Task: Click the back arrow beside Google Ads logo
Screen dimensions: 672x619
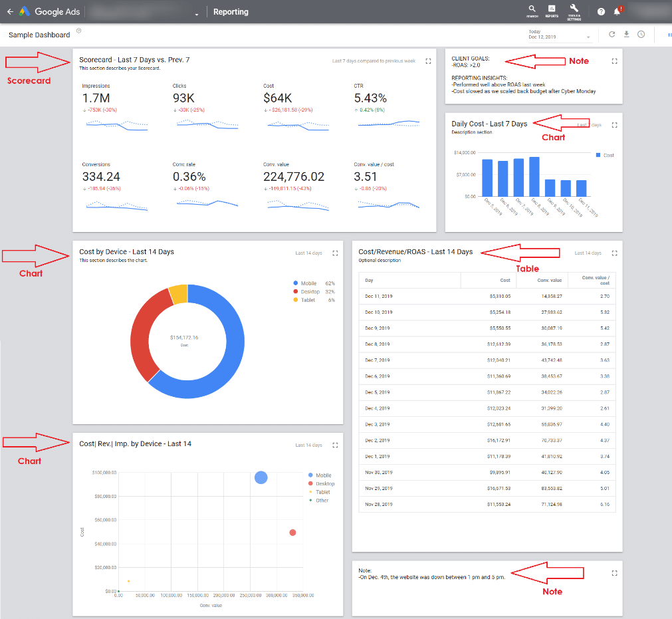Action: coord(10,12)
